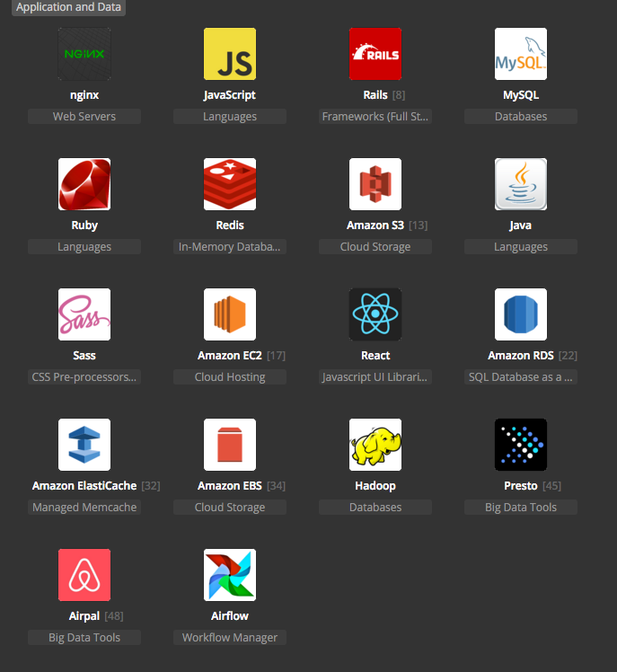The width and height of the screenshot is (617, 672).
Task: Open the CSS Pre-processors... tag
Action: (x=84, y=377)
